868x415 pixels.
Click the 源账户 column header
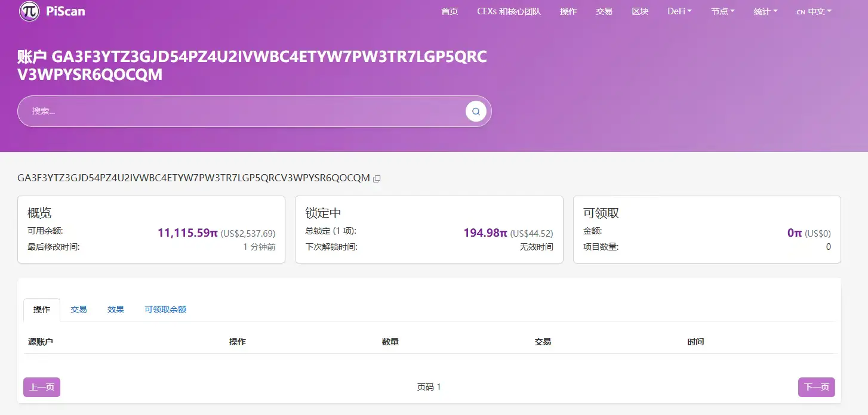[41, 342]
